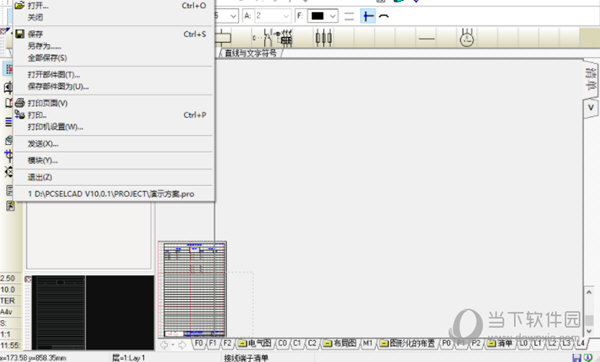This screenshot has height=362, width=600.
Task: Open the P0 page tab
Action: (446, 343)
